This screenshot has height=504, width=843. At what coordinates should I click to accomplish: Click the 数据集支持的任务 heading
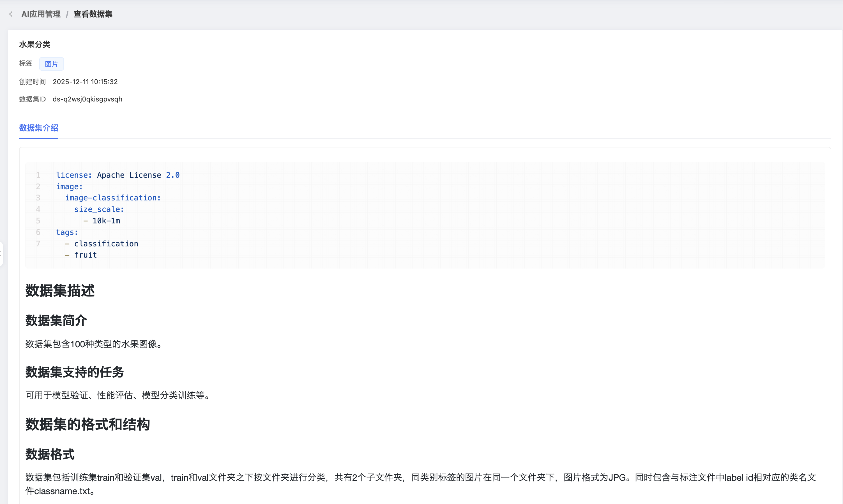pyautogui.click(x=74, y=372)
